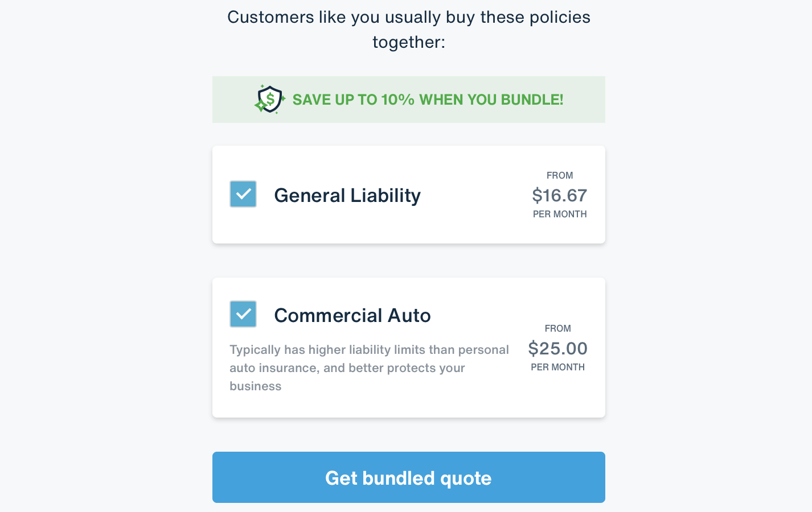Screen dimensions: 812x512
Task: Click '10%' in the green savings banner
Action: click(397, 100)
